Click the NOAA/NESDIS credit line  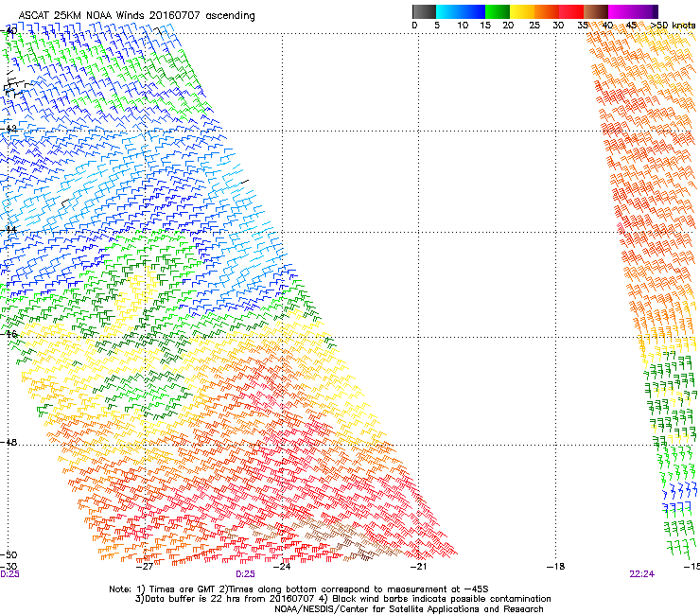tap(409, 609)
